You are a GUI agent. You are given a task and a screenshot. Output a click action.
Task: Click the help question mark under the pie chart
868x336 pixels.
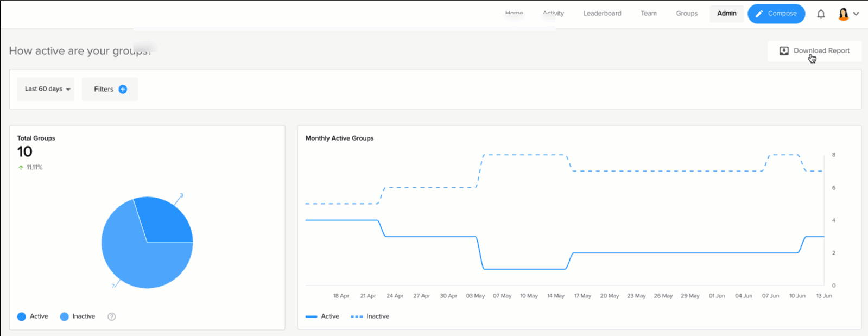tap(112, 316)
